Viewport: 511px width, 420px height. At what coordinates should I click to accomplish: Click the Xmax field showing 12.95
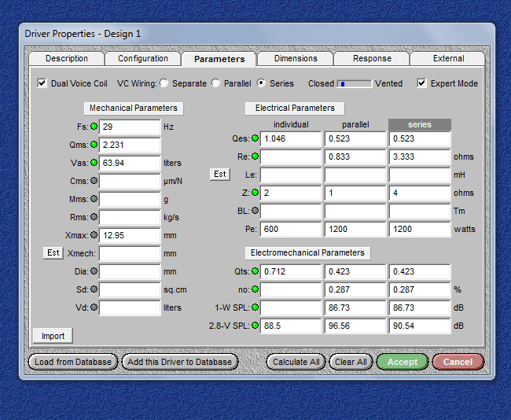[130, 235]
